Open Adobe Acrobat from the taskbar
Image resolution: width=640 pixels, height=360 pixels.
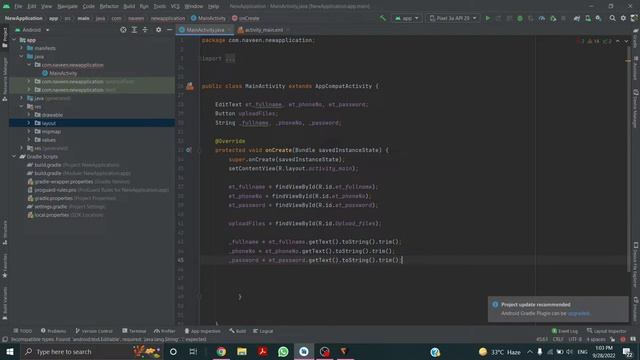coord(262,351)
